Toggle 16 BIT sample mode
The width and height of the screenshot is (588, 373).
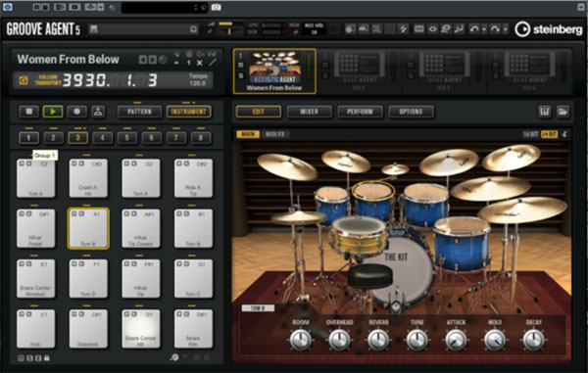click(x=530, y=134)
